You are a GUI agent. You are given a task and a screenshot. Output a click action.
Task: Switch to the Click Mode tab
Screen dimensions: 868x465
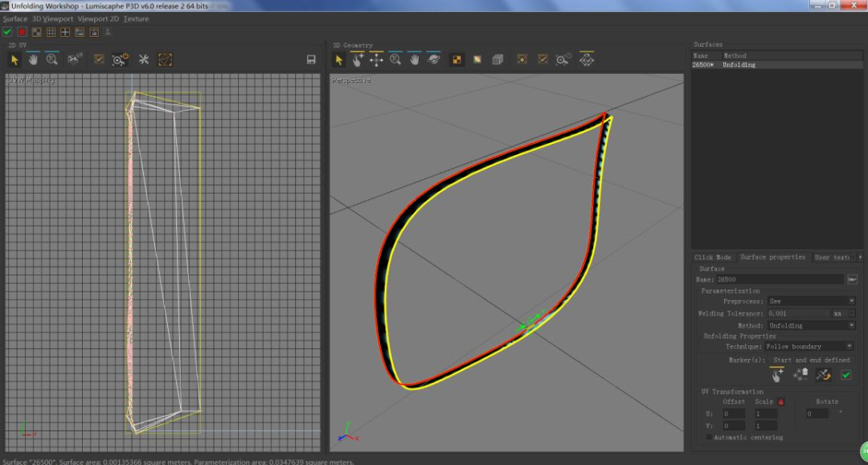click(x=713, y=257)
